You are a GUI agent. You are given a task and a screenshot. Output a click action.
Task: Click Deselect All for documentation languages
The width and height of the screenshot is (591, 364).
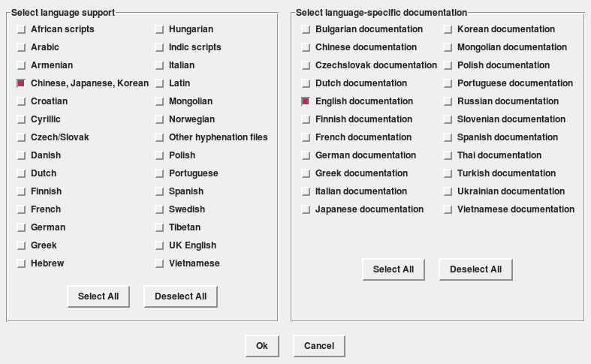point(475,269)
